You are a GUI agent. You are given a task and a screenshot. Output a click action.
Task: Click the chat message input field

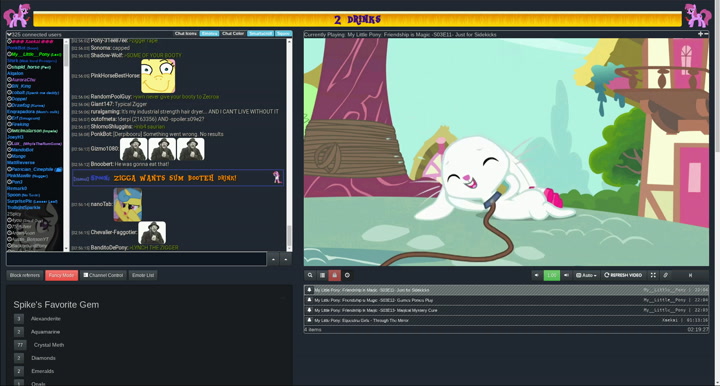tap(136, 259)
